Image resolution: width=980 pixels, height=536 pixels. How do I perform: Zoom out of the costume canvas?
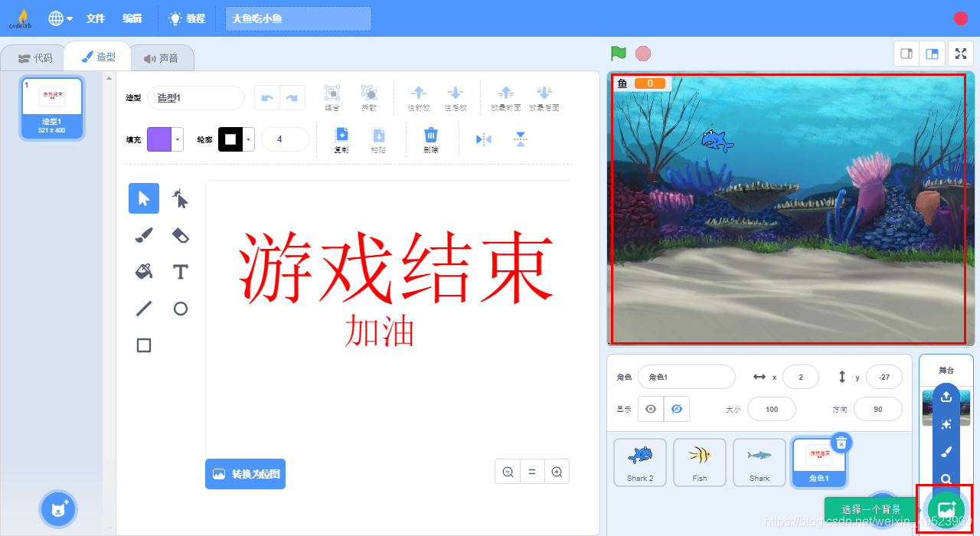click(x=508, y=472)
